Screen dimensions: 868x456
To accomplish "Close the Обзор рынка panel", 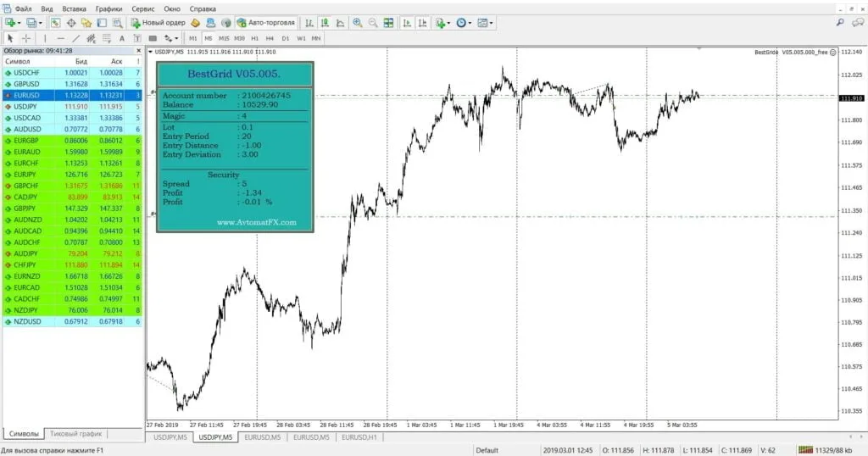I will click(137, 51).
